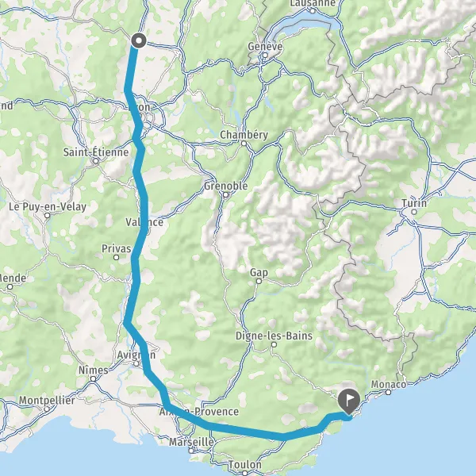
Task: Select the Le Puy-en-Velay label
Action: click(x=48, y=207)
